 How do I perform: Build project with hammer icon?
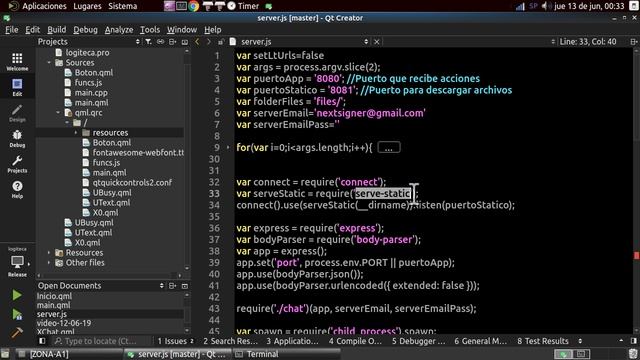point(17,333)
